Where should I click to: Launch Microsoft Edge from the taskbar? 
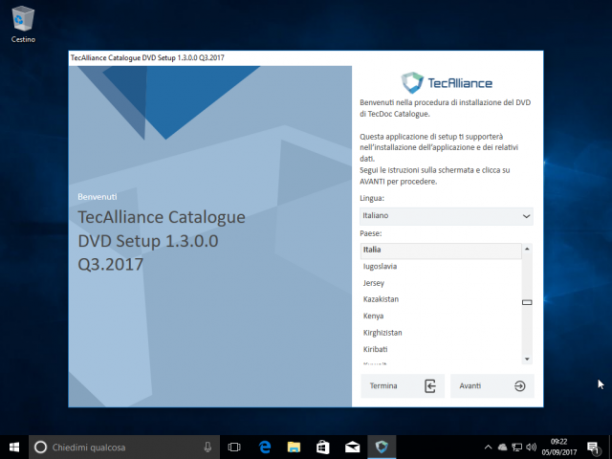click(265, 447)
